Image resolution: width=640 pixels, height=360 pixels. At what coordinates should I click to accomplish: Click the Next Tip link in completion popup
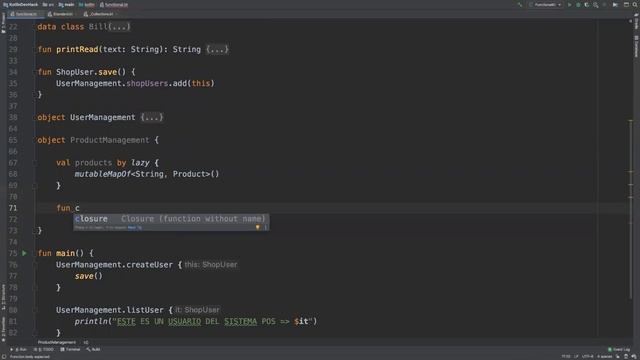point(135,227)
